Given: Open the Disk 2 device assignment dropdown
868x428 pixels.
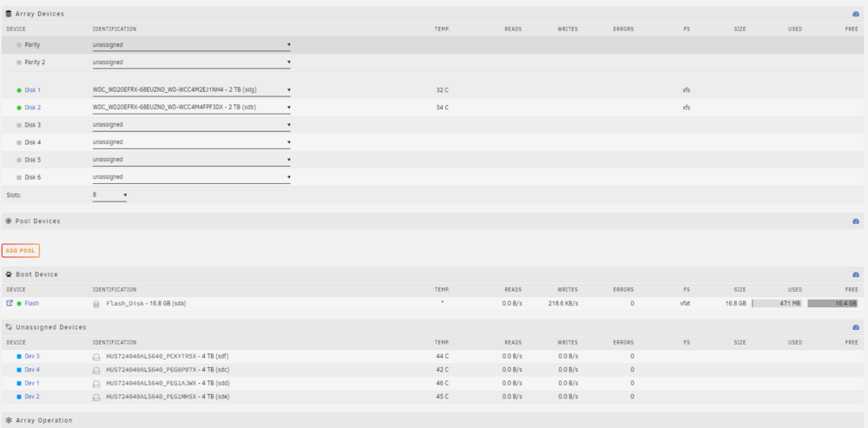Looking at the screenshot, I should coord(192,108).
